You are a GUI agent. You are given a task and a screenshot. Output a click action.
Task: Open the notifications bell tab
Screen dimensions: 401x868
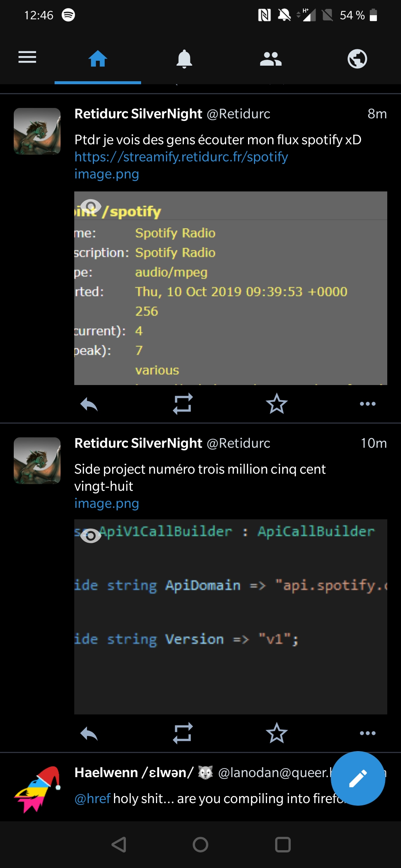click(x=184, y=59)
